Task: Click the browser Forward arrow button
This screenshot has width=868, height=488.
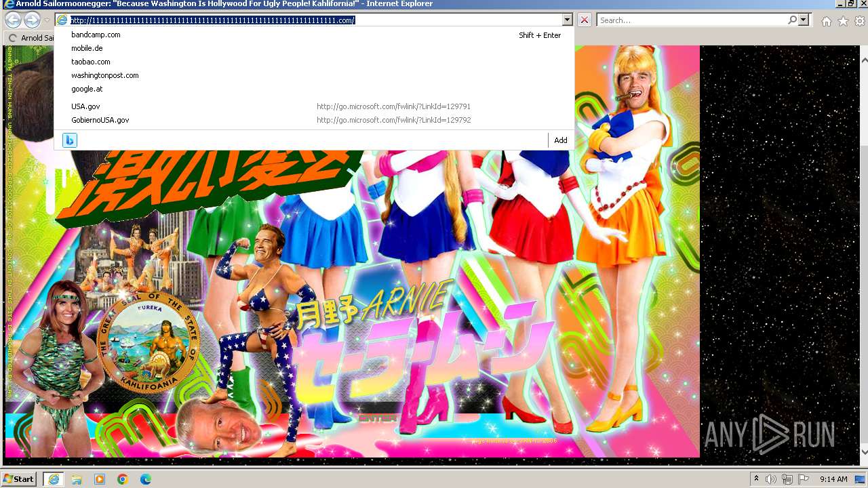Action: pyautogui.click(x=32, y=20)
